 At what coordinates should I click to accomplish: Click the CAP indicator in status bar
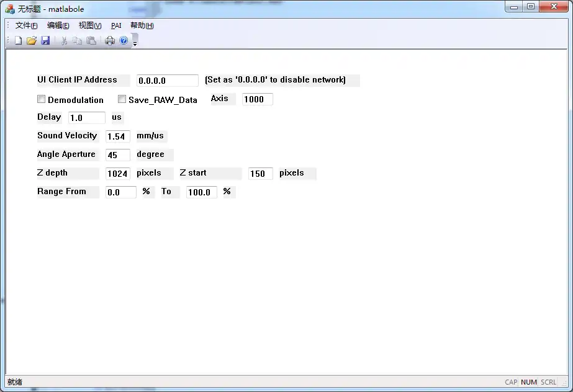click(511, 382)
